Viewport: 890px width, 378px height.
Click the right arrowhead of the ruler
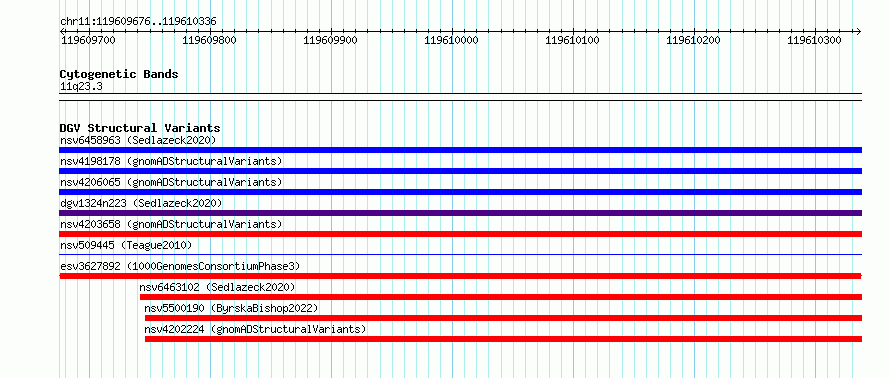(x=859, y=31)
